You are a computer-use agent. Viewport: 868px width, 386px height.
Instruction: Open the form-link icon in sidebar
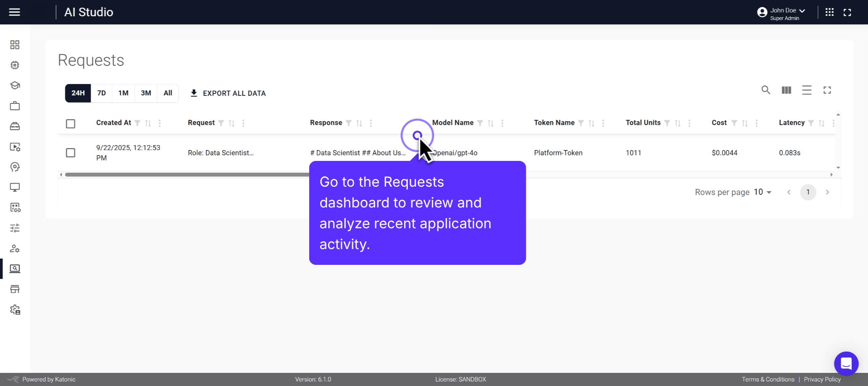(x=15, y=208)
